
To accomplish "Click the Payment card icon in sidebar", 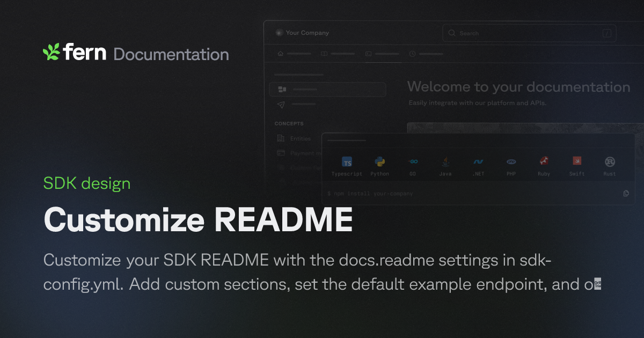I will pyautogui.click(x=281, y=153).
